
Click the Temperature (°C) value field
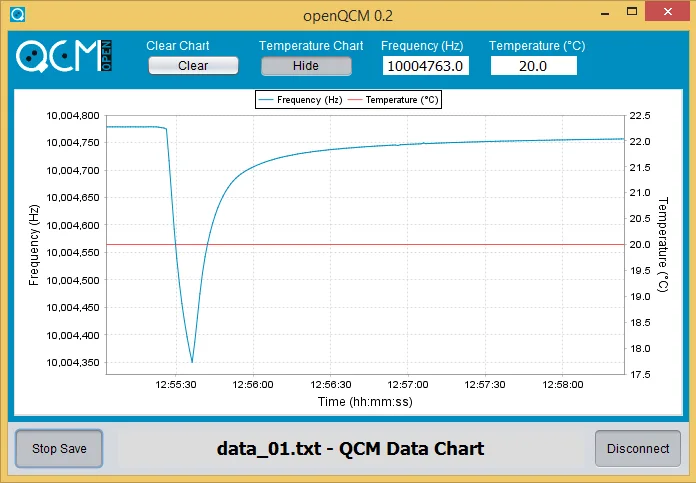click(534, 66)
